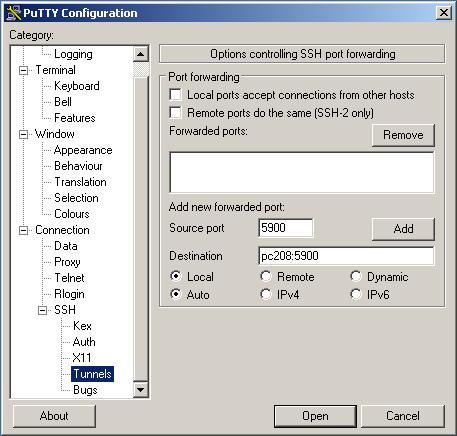457x436 pixels.
Task: Click the Destination field containing pc208:5900
Action: (346, 256)
